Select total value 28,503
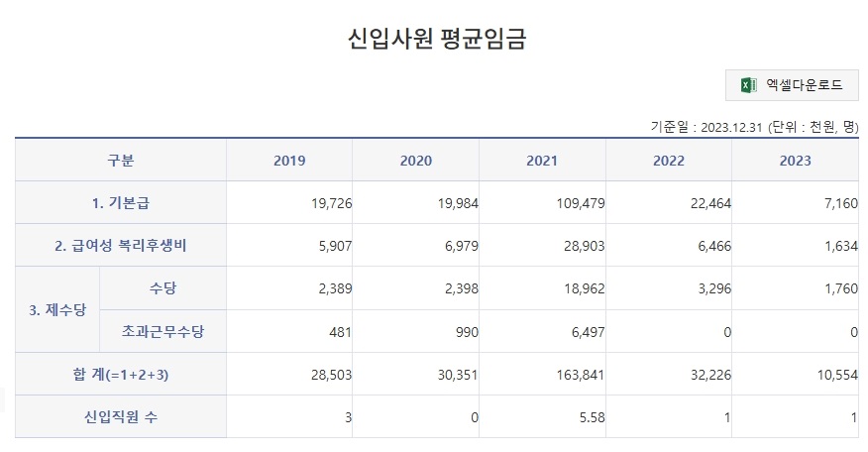Screen dimensions: 868x452 coord(331,375)
